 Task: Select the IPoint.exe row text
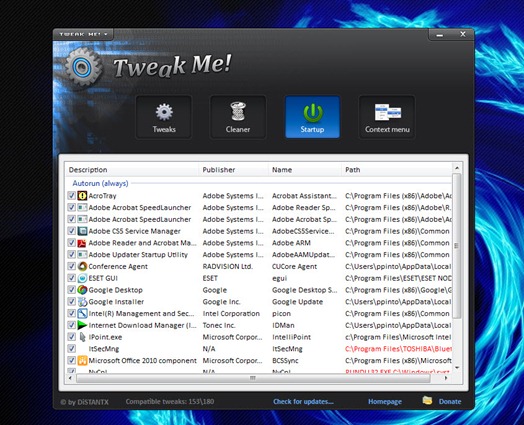point(105,337)
